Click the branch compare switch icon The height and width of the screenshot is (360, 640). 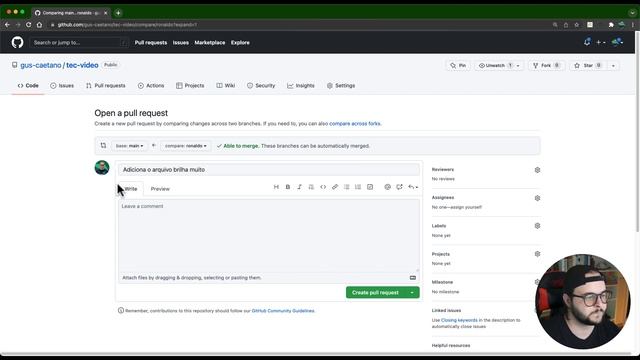(x=103, y=145)
